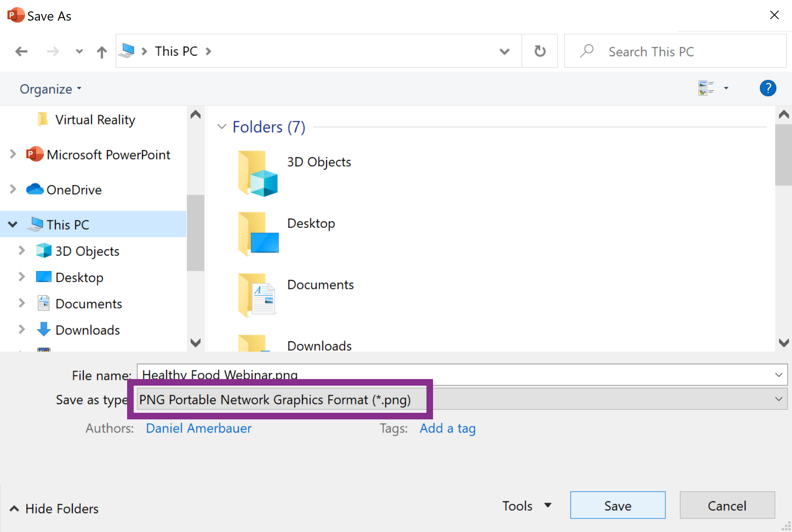Select Desktop in the sidebar tree
This screenshot has height=532, width=792.
pos(79,277)
